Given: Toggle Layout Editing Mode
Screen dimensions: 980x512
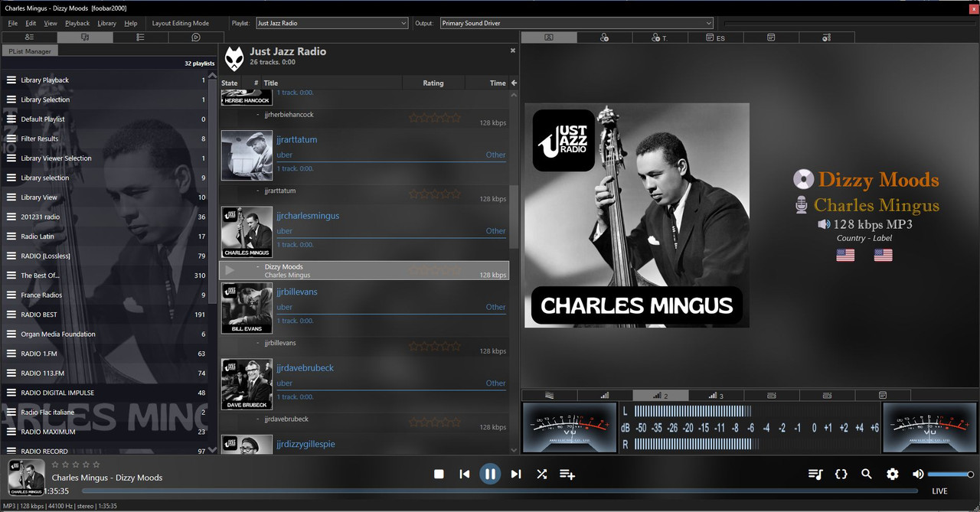Looking at the screenshot, I should [181, 23].
